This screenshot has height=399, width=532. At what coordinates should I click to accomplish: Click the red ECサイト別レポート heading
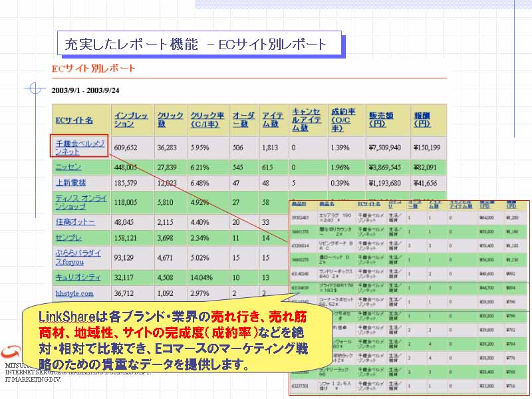93,68
